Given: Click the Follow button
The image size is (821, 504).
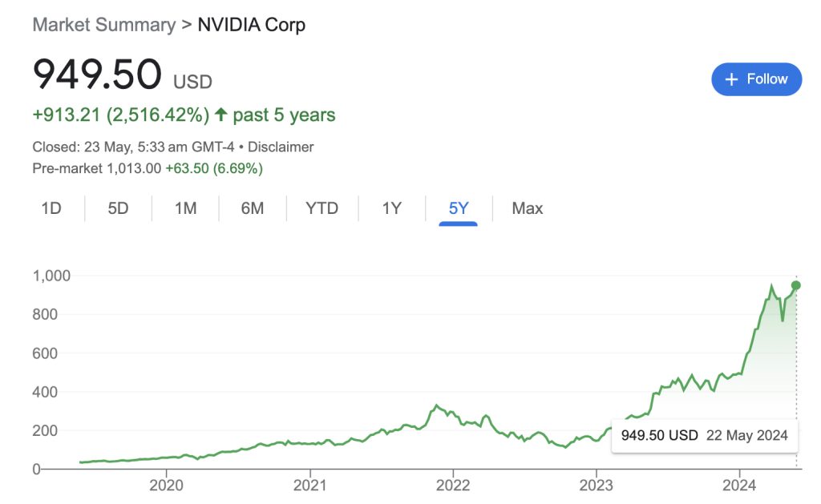Looking at the screenshot, I should tap(756, 79).
